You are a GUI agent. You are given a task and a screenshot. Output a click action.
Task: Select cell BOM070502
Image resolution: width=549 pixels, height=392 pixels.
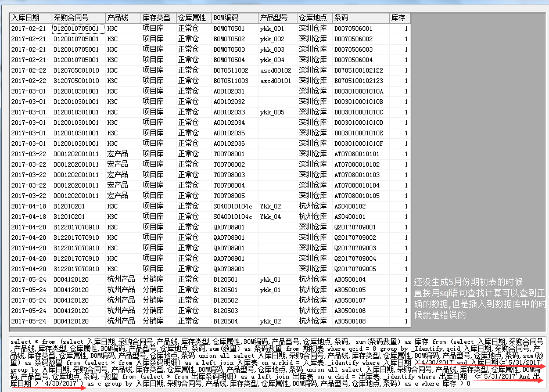235,39
